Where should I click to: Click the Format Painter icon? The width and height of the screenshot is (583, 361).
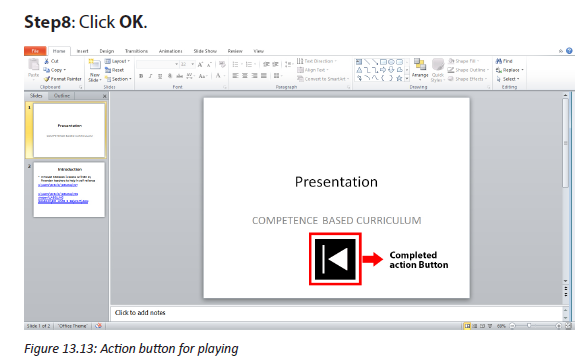[x=46, y=79]
